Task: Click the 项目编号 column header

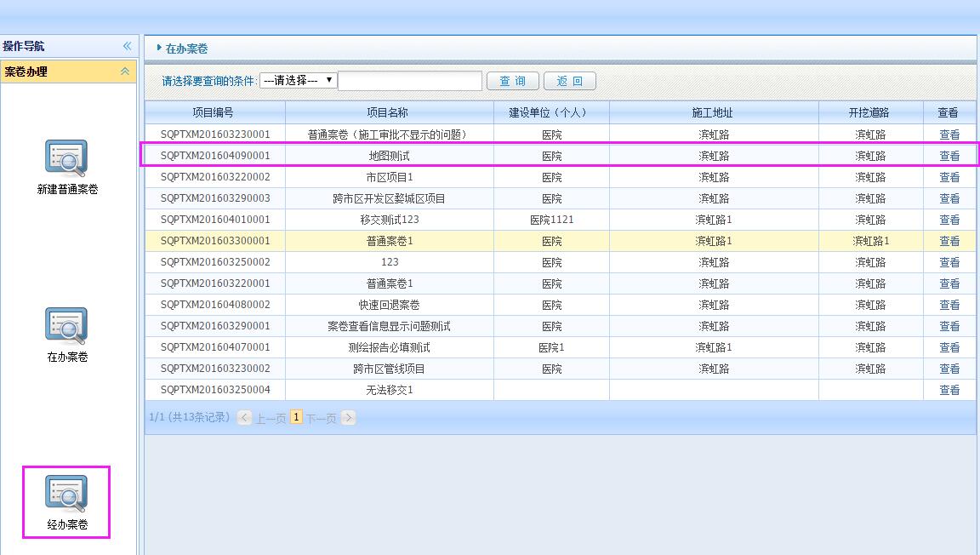Action: point(215,112)
